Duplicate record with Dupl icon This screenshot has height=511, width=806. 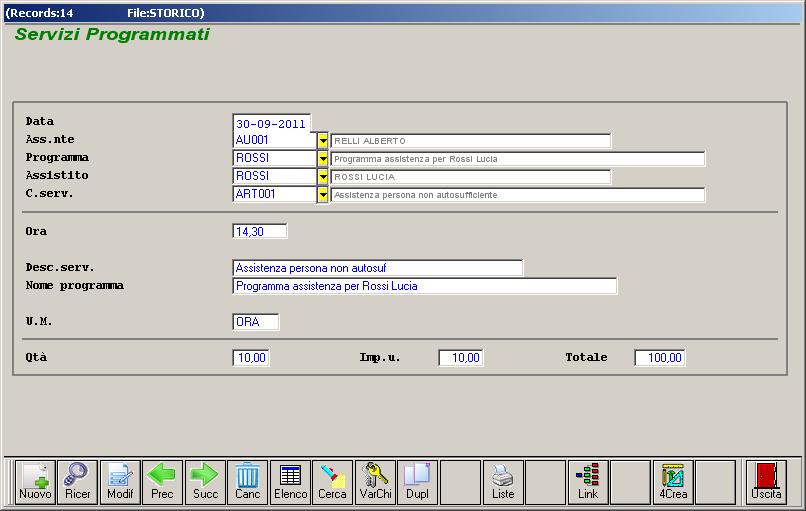pos(417,482)
